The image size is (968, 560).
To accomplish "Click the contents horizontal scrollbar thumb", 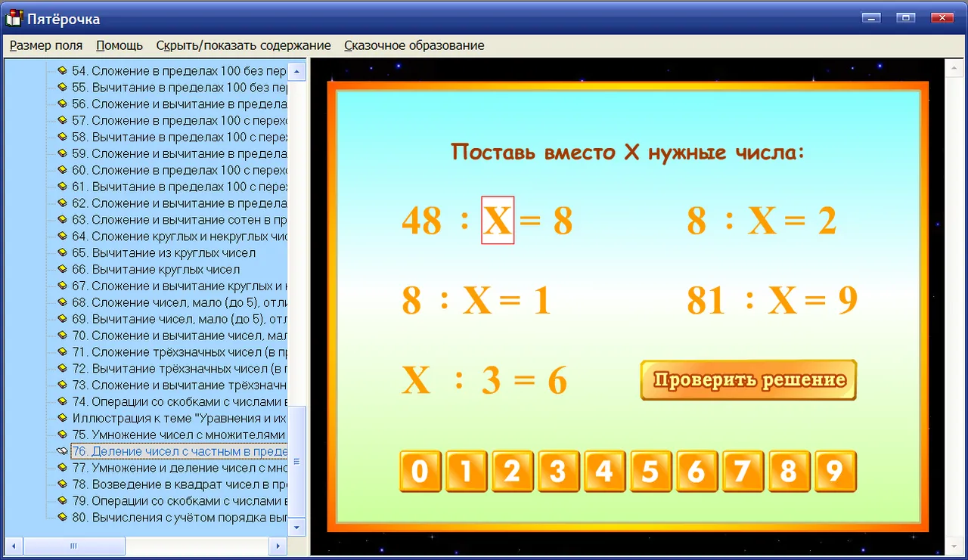I will (73, 546).
